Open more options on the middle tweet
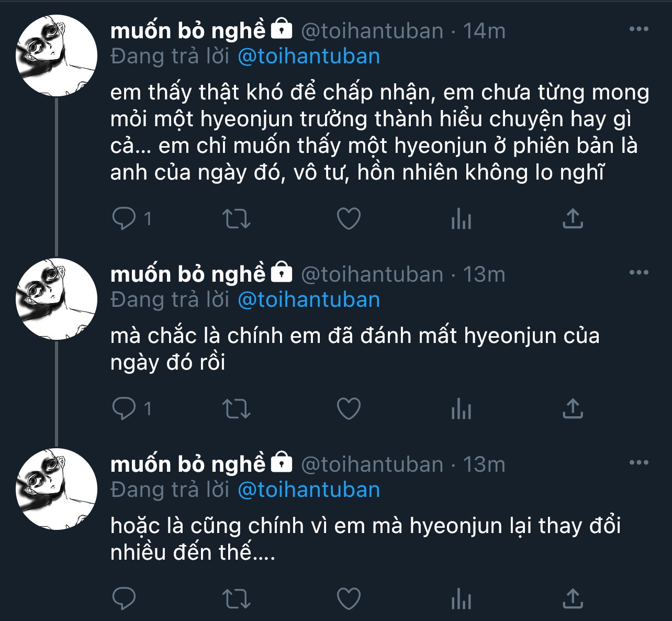This screenshot has height=621, width=672. pos(639,272)
